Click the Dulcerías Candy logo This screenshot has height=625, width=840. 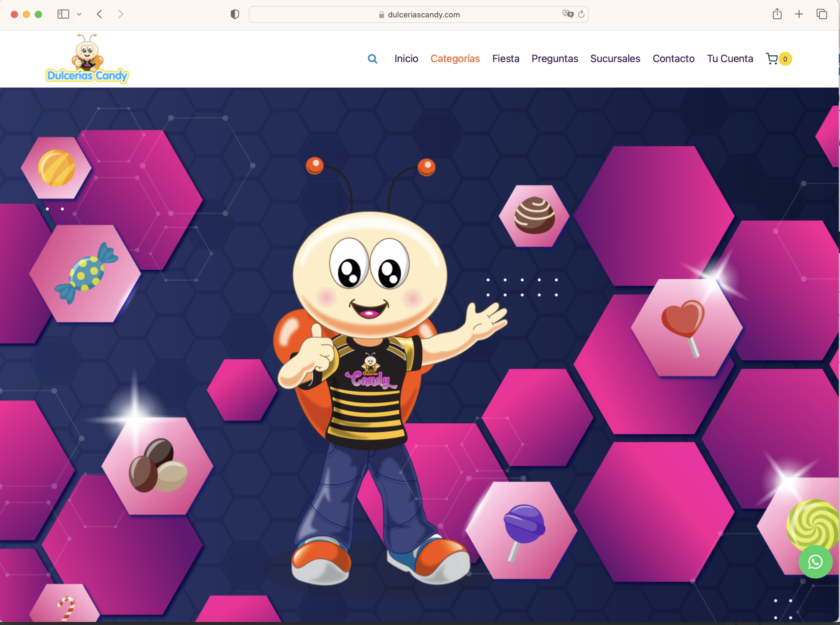87,59
